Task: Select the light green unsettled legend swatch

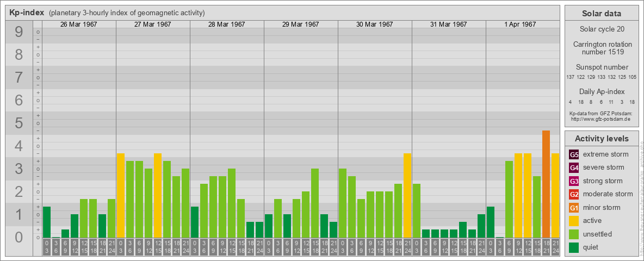Action: [574, 234]
